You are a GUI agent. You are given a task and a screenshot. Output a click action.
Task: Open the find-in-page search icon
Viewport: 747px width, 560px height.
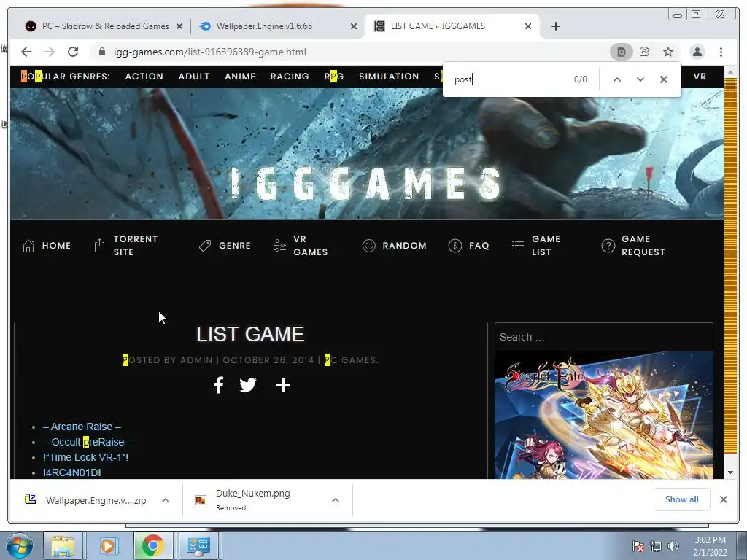pos(622,52)
